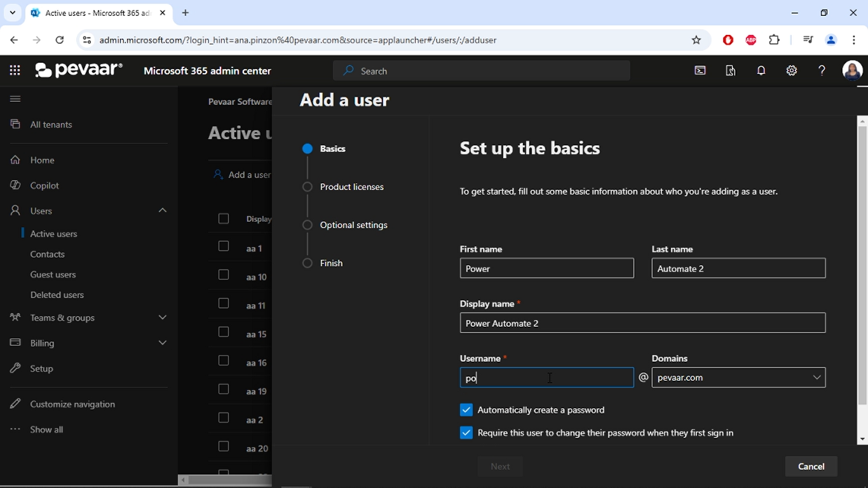Check the box for user aa 1
Image resolution: width=868 pixels, height=488 pixels.
coord(224,246)
